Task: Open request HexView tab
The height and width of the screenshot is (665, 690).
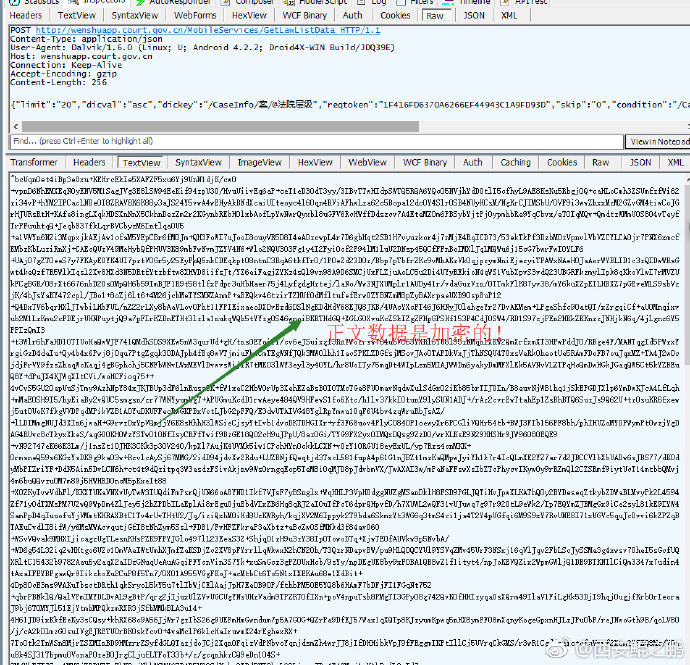Action: [249, 15]
